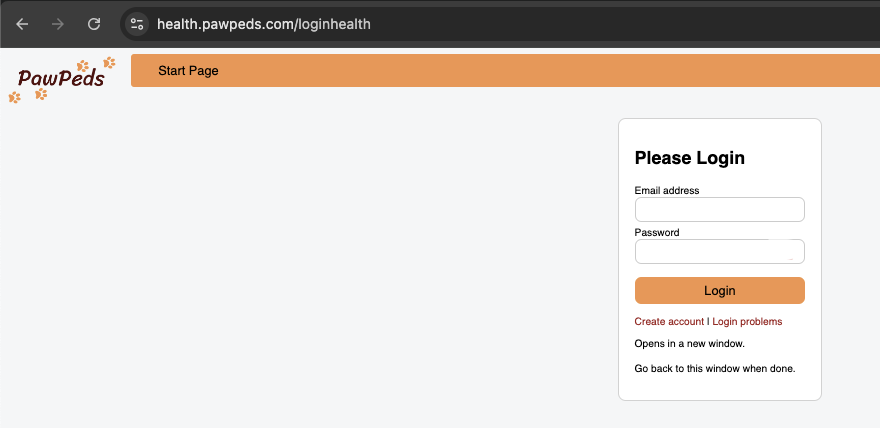The width and height of the screenshot is (880, 428).
Task: Click the paw print above the PawPeds wordmark
Action: click(x=83, y=66)
